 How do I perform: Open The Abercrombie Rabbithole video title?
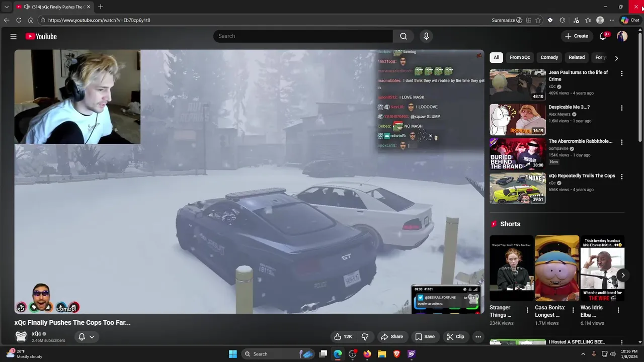pyautogui.click(x=580, y=141)
